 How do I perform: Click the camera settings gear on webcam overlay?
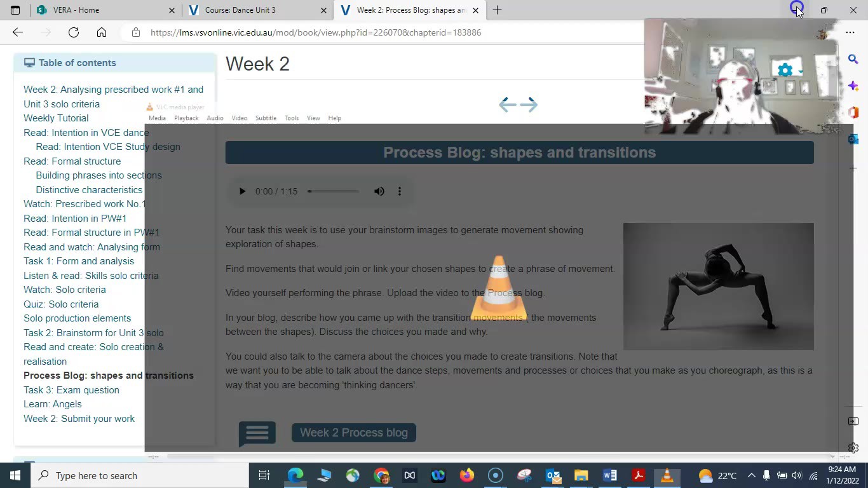tap(785, 70)
